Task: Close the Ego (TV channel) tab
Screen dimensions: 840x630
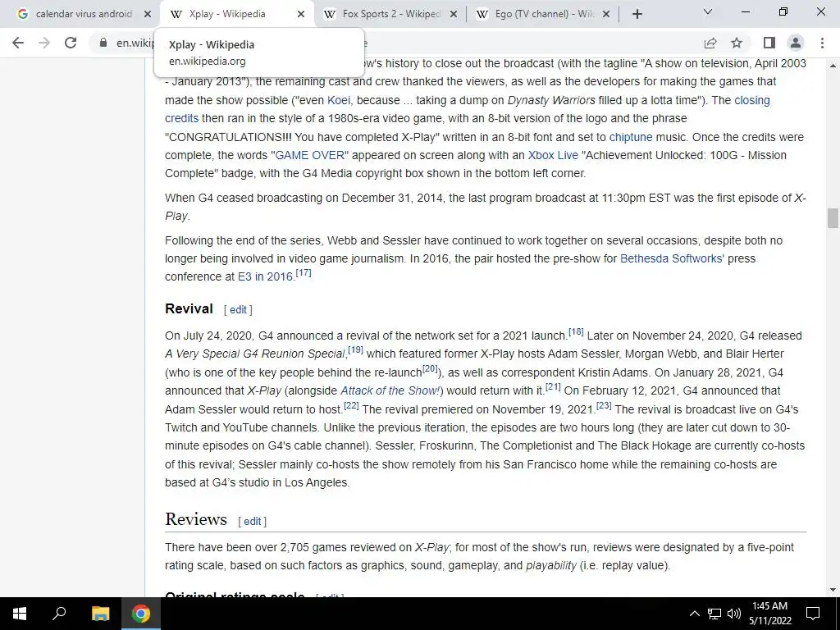Action: coord(606,14)
